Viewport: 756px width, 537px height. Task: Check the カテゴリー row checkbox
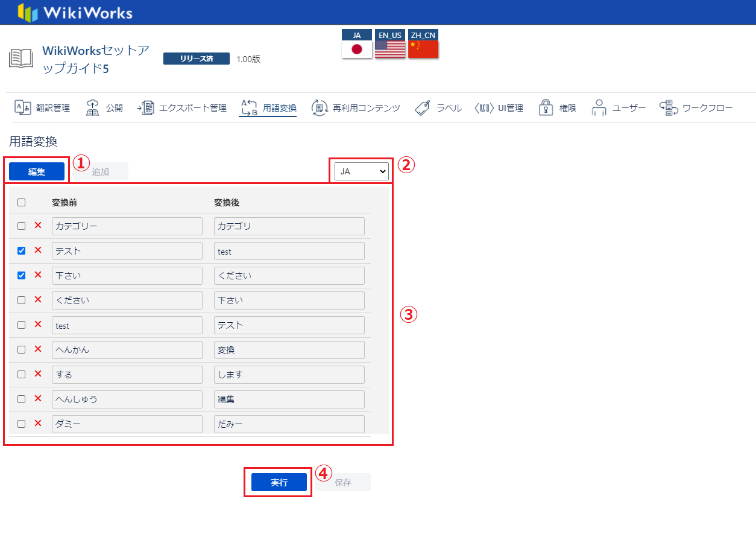pos(22,226)
